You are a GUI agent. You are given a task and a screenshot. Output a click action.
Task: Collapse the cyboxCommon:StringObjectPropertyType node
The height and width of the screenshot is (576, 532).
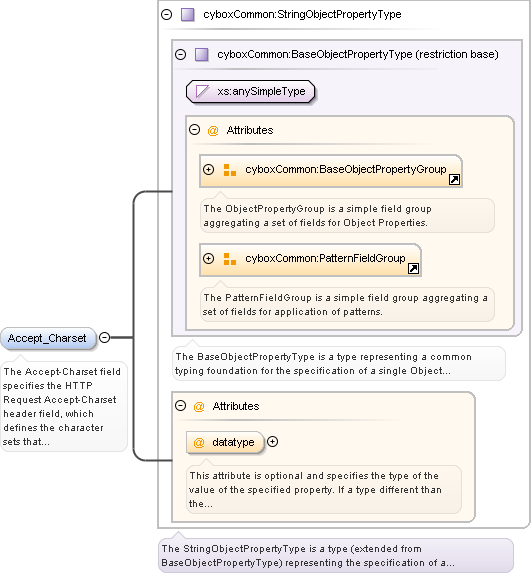[167, 15]
